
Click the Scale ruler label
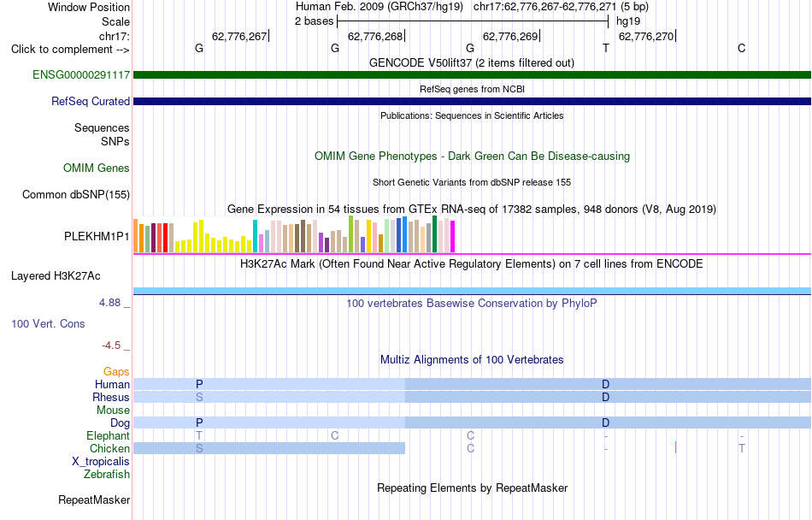pyautogui.click(x=115, y=21)
